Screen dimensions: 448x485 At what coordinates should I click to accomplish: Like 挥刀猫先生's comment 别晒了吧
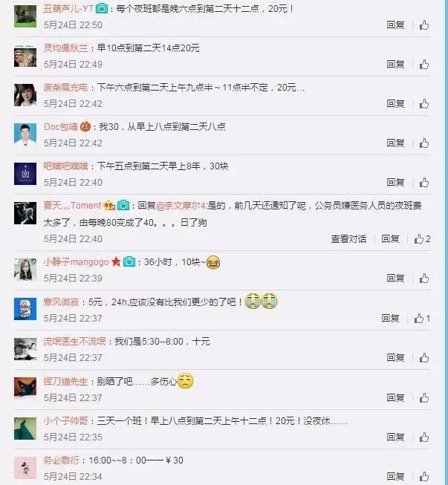(x=424, y=398)
